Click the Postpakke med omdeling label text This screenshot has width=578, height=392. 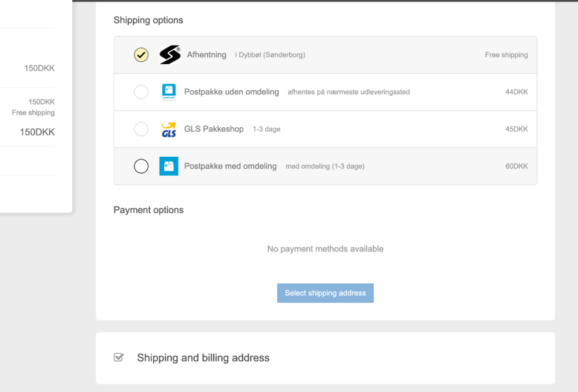tap(230, 166)
